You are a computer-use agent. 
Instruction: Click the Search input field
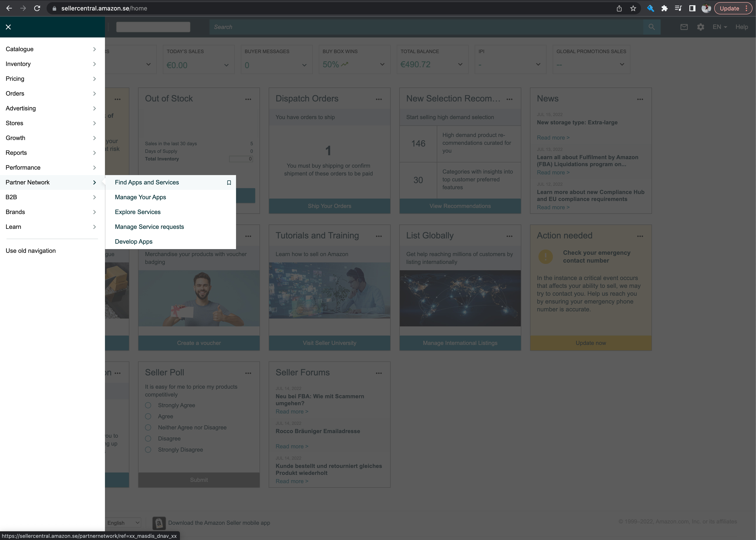click(x=426, y=27)
